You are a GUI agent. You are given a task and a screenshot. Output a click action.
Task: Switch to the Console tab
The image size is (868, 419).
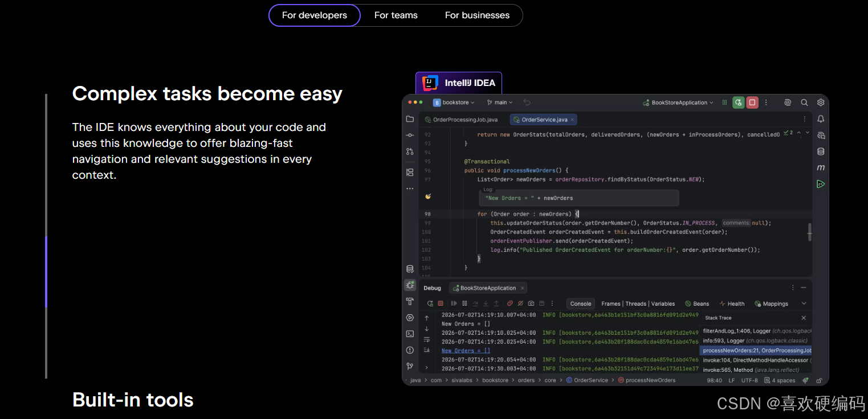tap(581, 303)
